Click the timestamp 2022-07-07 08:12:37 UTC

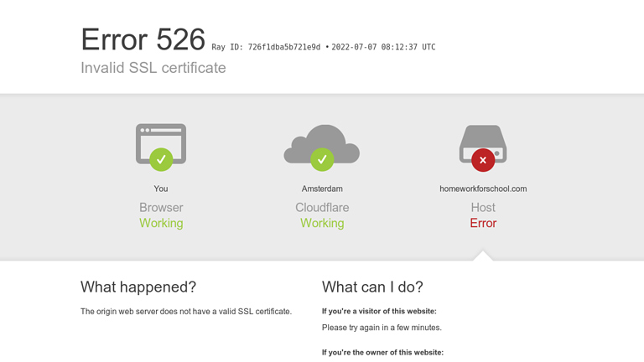(x=383, y=47)
